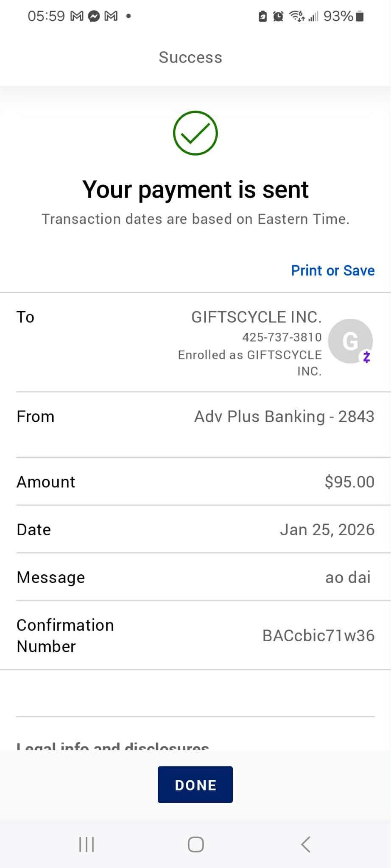Screen dimensions: 391x868
Task: Click the Print or Save link
Action: tap(332, 270)
